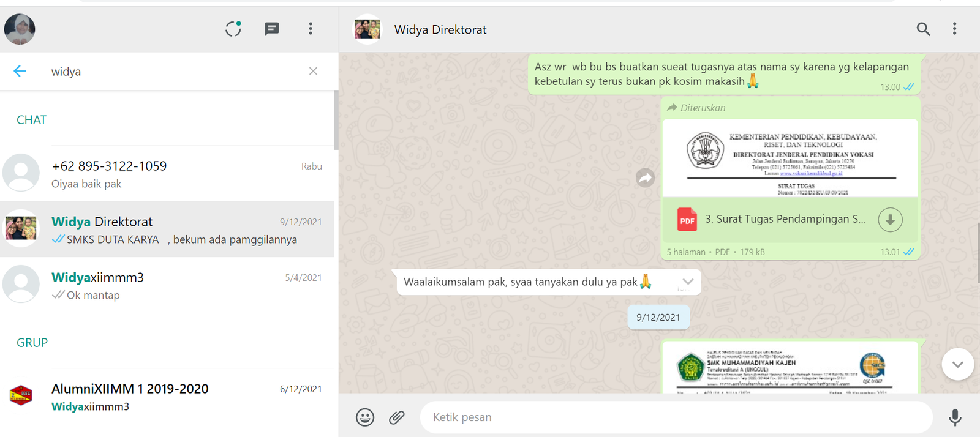Click the sidebar vertical scrollbar

(336, 120)
